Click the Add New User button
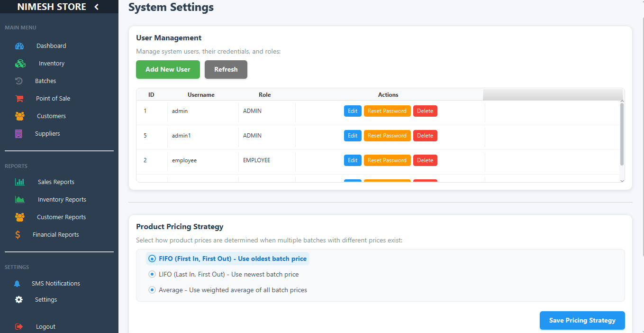 click(x=168, y=69)
